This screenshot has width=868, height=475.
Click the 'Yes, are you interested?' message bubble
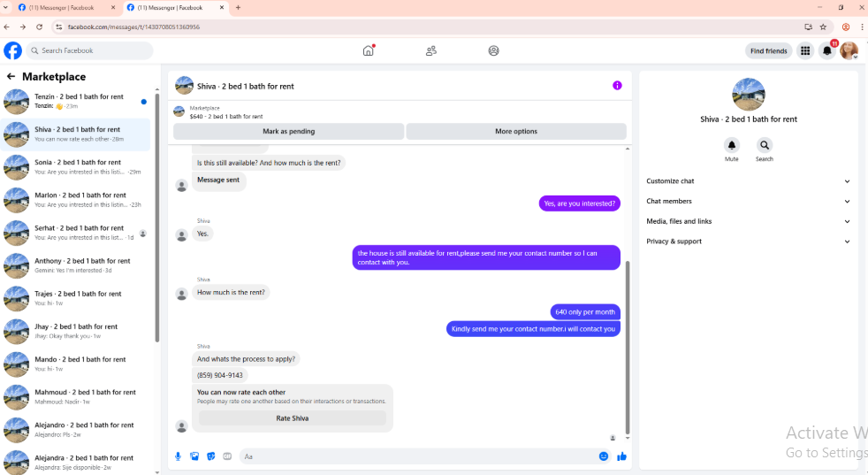(580, 203)
